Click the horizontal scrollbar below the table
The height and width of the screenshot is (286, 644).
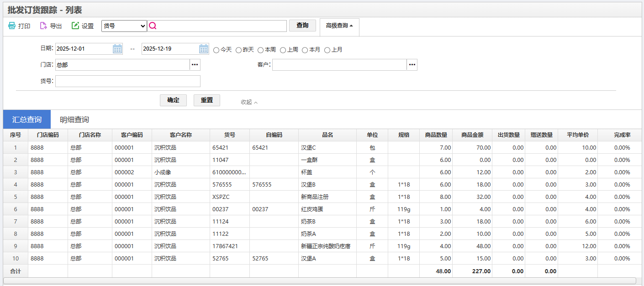(319, 281)
